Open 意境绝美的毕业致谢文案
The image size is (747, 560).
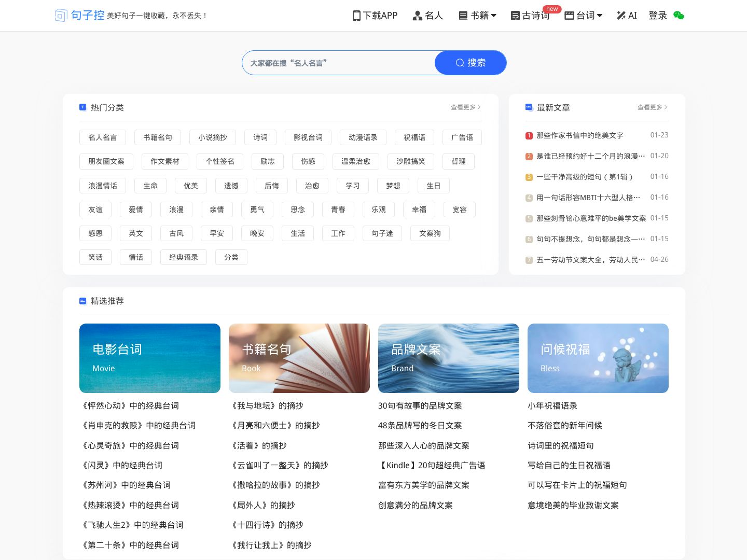pos(573,505)
